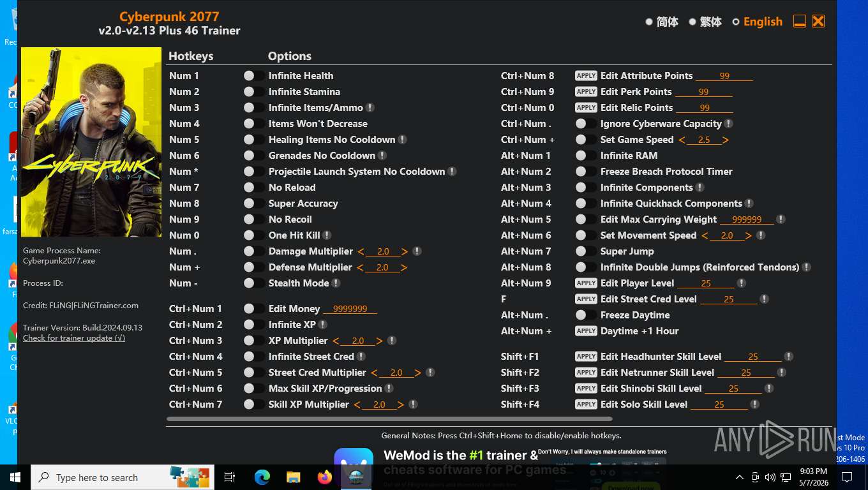Image resolution: width=868 pixels, height=490 pixels.
Task: Apply Edit Perk Points
Action: point(586,91)
